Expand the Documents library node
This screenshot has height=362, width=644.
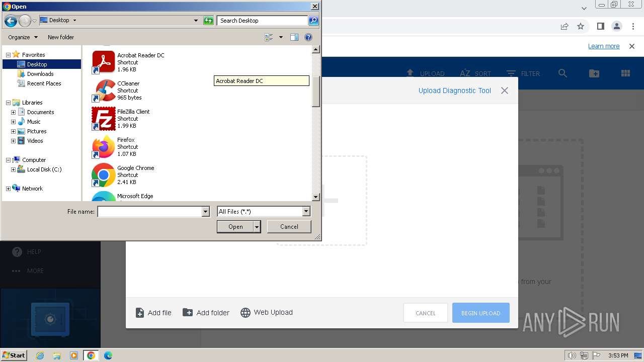13,112
